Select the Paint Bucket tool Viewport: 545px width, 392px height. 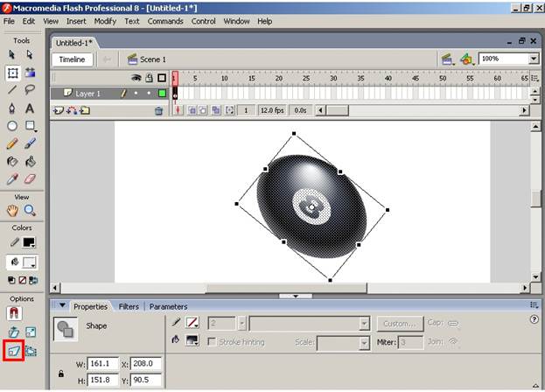[x=31, y=162]
